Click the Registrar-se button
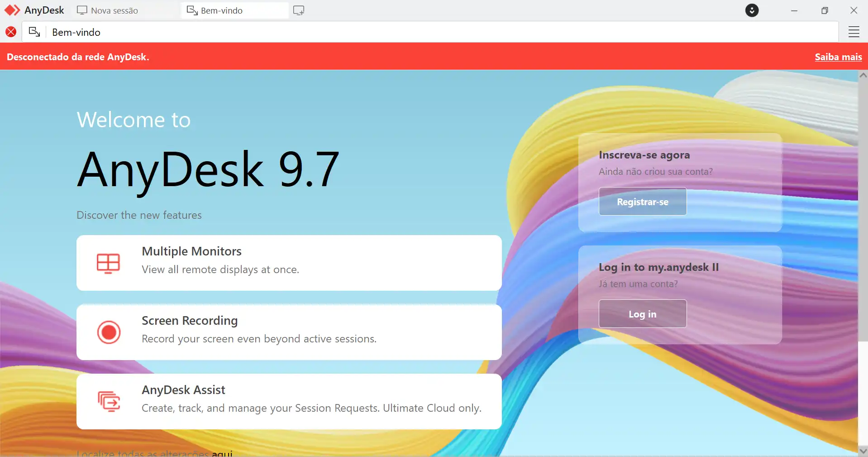The height and width of the screenshot is (457, 868). tap(643, 202)
